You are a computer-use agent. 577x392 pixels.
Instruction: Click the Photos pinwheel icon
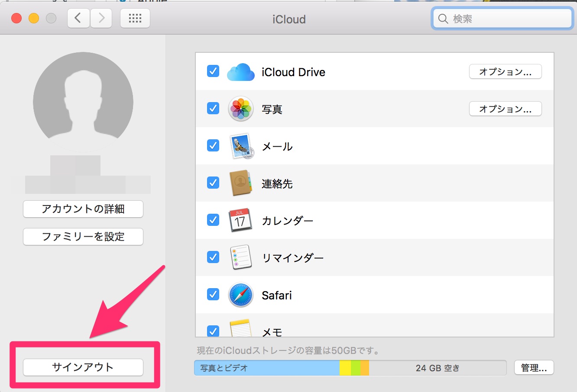(x=241, y=109)
